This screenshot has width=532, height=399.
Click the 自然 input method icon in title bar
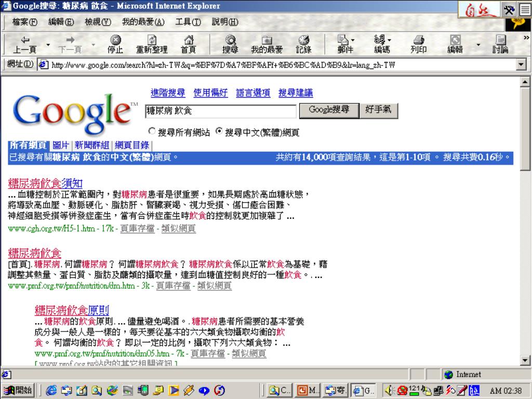click(x=478, y=9)
